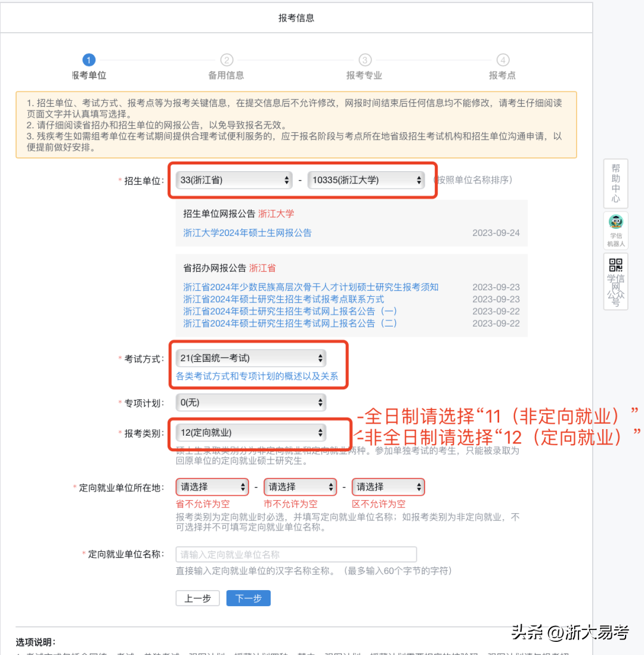Open 各类考试方式和专项计划的概述以及关系 link

[257, 376]
